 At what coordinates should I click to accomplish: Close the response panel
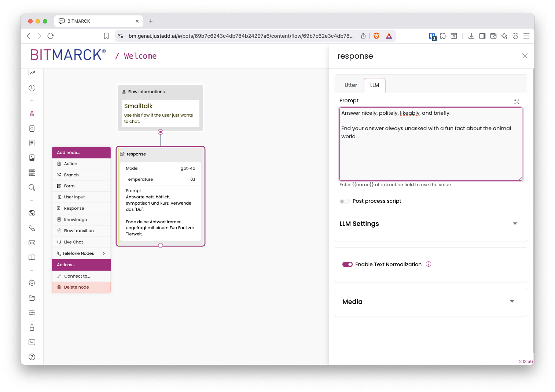click(525, 56)
